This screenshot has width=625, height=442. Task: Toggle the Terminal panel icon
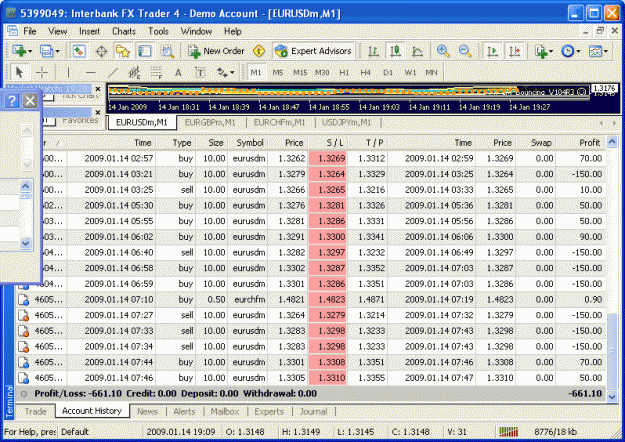pyautogui.click(x=144, y=51)
